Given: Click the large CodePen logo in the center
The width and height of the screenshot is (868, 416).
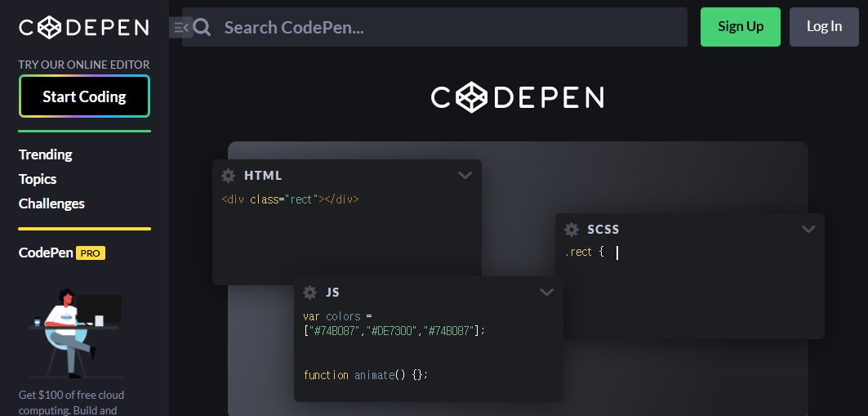Looking at the screenshot, I should (x=517, y=97).
